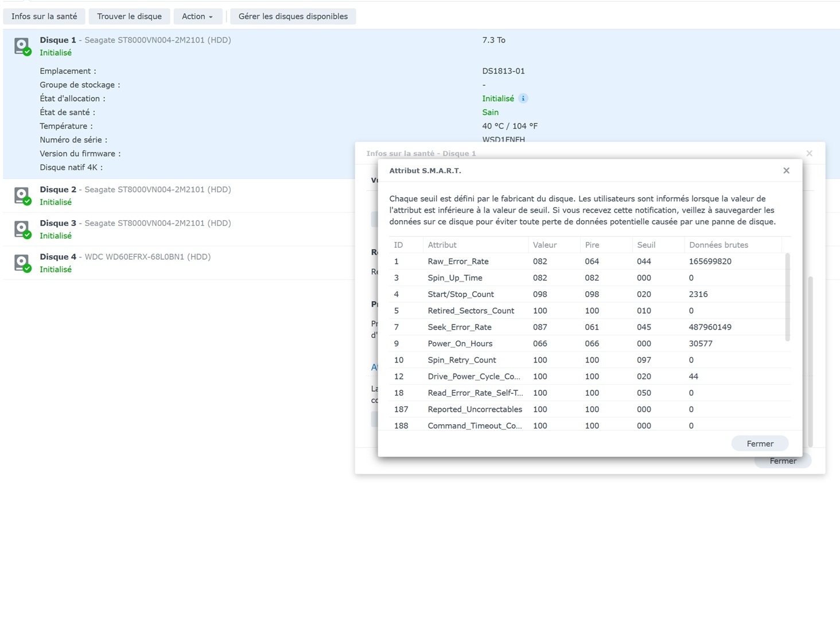This screenshot has width=840, height=625.
Task: Sort by Seuil column header
Action: click(x=658, y=245)
